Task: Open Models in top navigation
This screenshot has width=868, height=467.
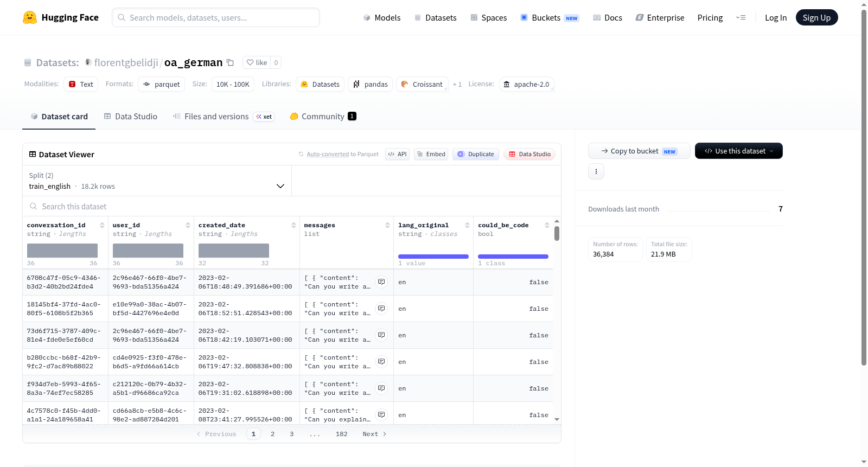Action: tap(382, 17)
